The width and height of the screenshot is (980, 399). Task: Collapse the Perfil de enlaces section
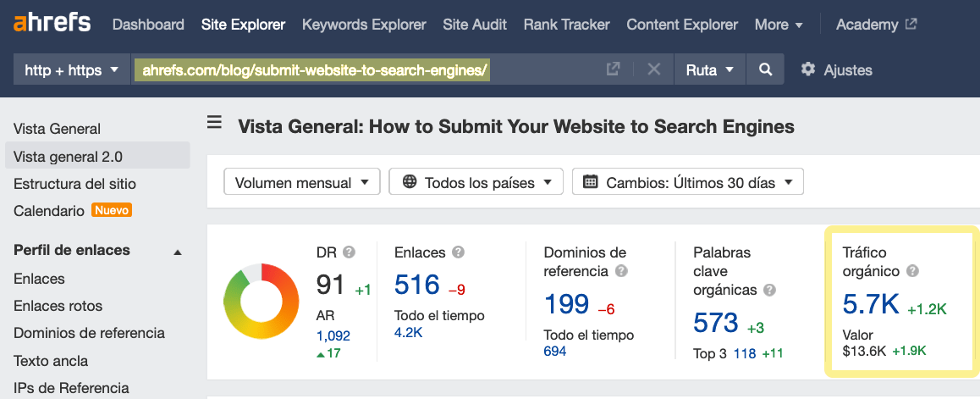pos(178,252)
